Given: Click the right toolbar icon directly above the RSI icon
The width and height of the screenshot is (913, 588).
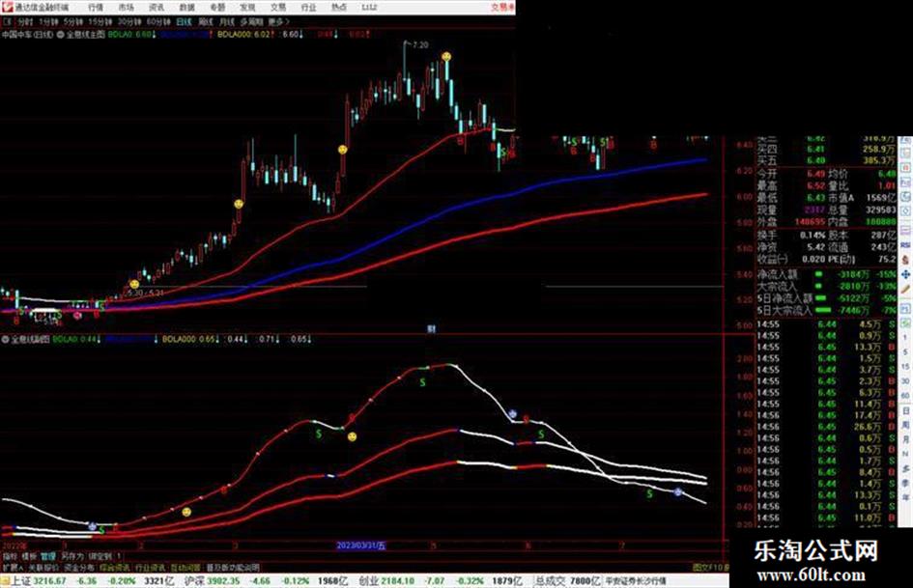Looking at the screenshot, I should 905,233.
